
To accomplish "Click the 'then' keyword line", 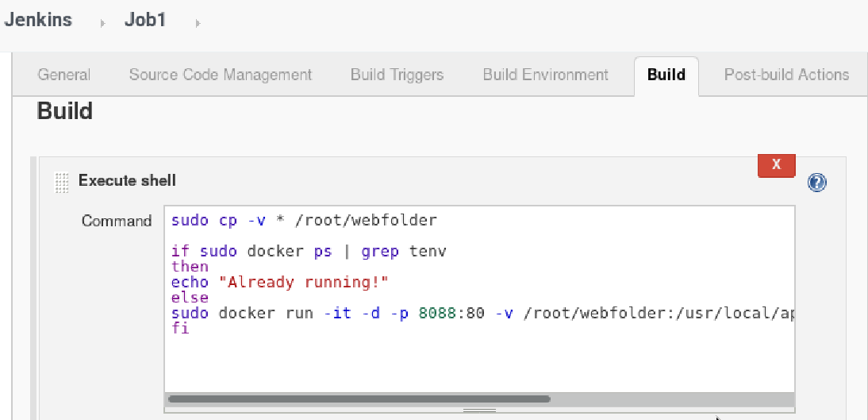I will [x=190, y=267].
